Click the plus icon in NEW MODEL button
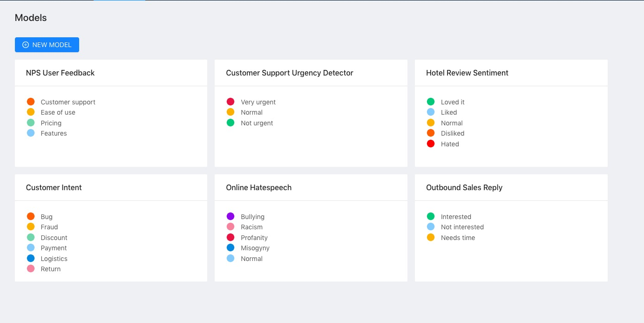 tap(26, 45)
